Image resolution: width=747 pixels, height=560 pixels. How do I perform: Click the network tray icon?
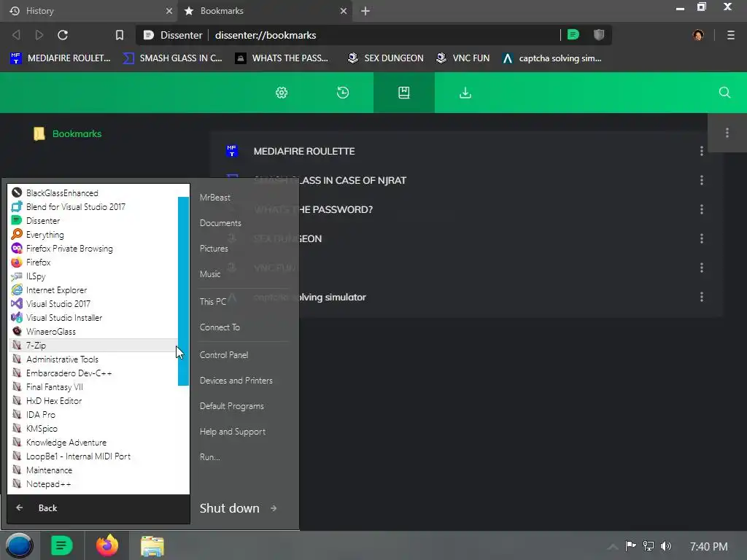tap(649, 546)
